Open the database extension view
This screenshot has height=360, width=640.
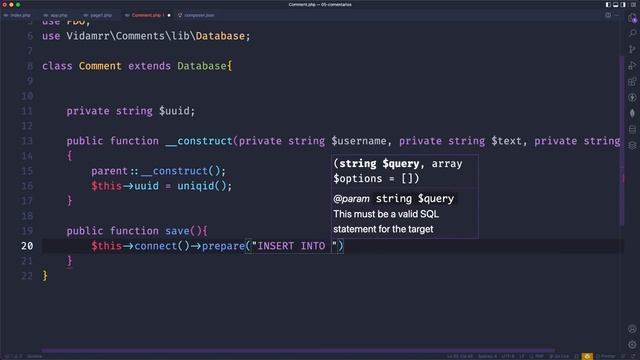click(632, 129)
